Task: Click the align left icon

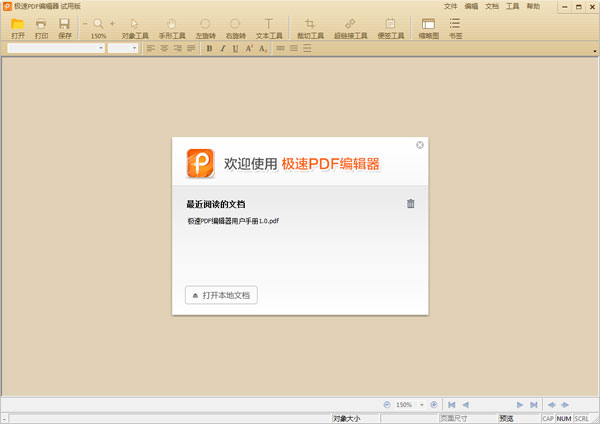Action: point(151,48)
